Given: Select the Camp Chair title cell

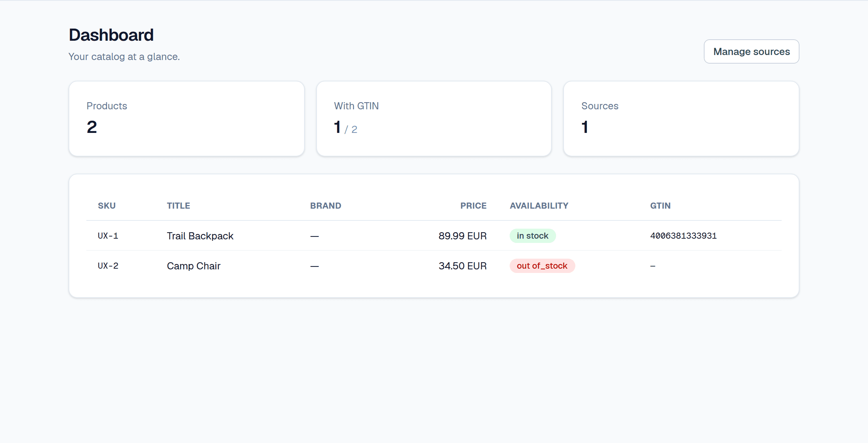Looking at the screenshot, I should (193, 266).
